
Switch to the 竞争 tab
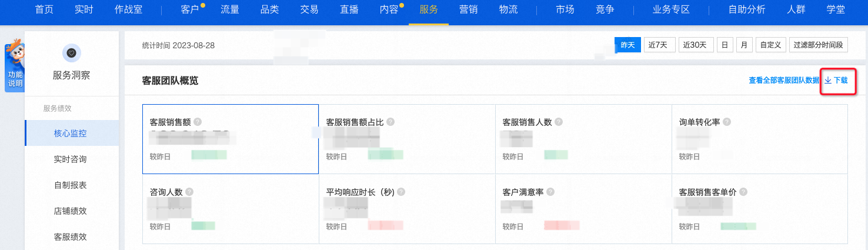click(x=605, y=10)
